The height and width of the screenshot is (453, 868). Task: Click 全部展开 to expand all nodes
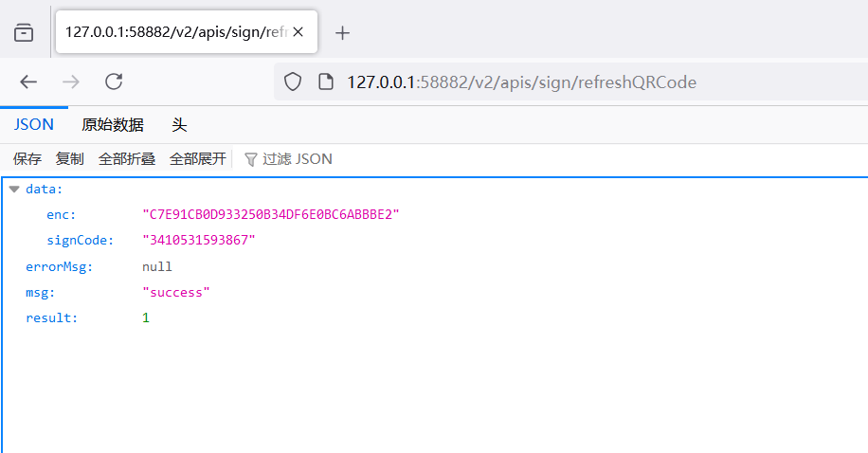[198, 159]
